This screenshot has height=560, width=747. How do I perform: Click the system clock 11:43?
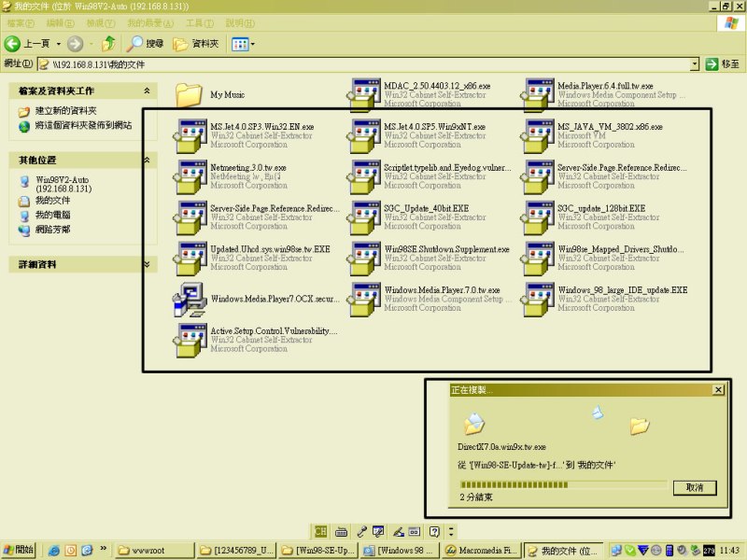(729, 551)
